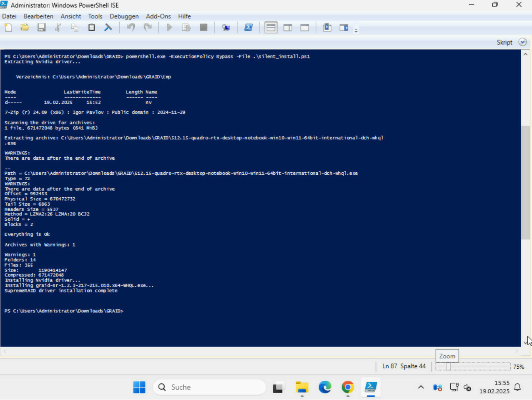The image size is (532, 400).
Task: Launch Microsoft Edge from the taskbar
Action: (325, 387)
